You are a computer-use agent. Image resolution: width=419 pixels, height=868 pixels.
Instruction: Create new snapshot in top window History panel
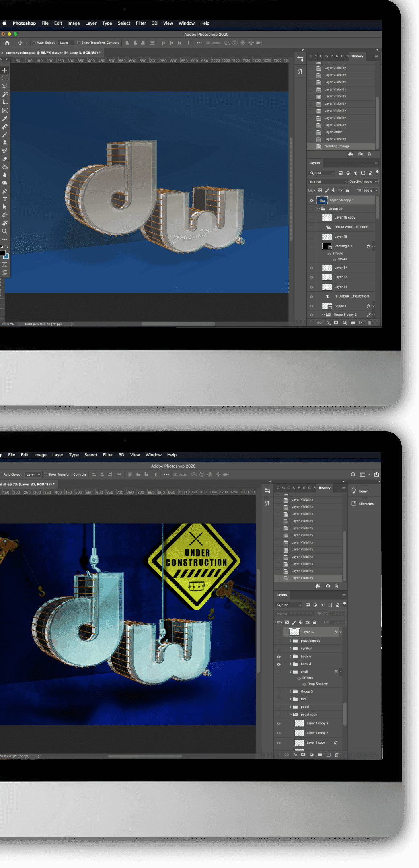[x=360, y=154]
